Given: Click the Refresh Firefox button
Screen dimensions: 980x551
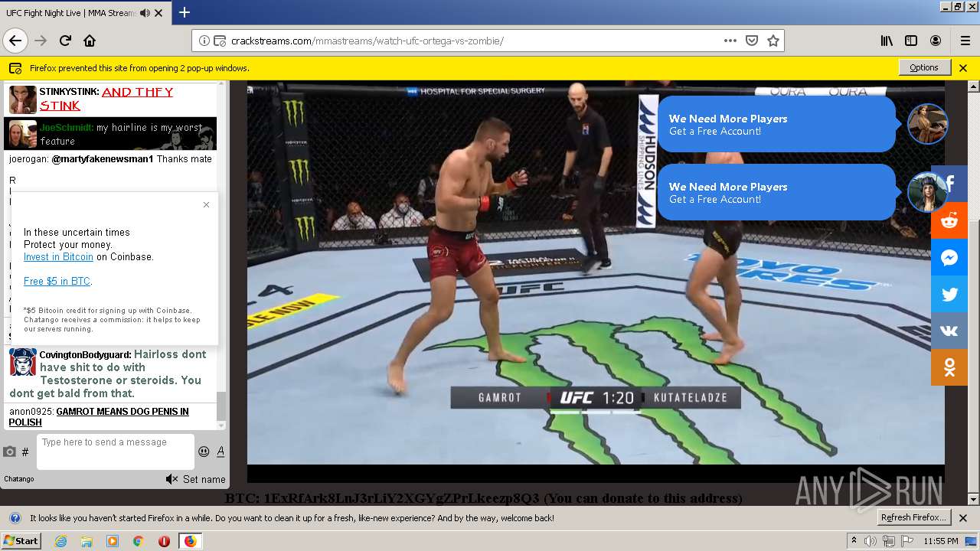Looking at the screenshot, I should tap(914, 517).
